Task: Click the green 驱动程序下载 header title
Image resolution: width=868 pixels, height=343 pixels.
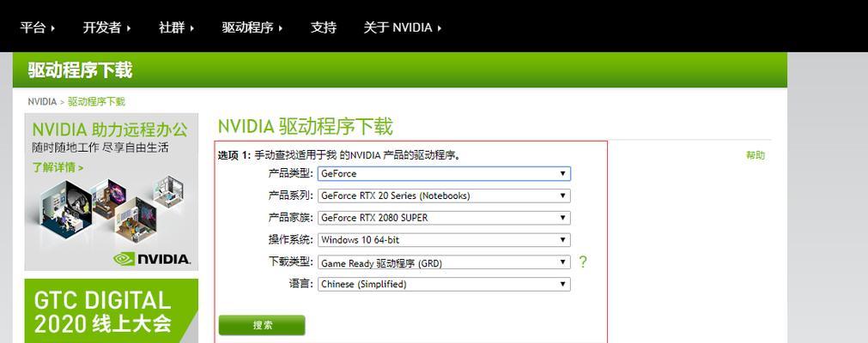Action: point(80,70)
